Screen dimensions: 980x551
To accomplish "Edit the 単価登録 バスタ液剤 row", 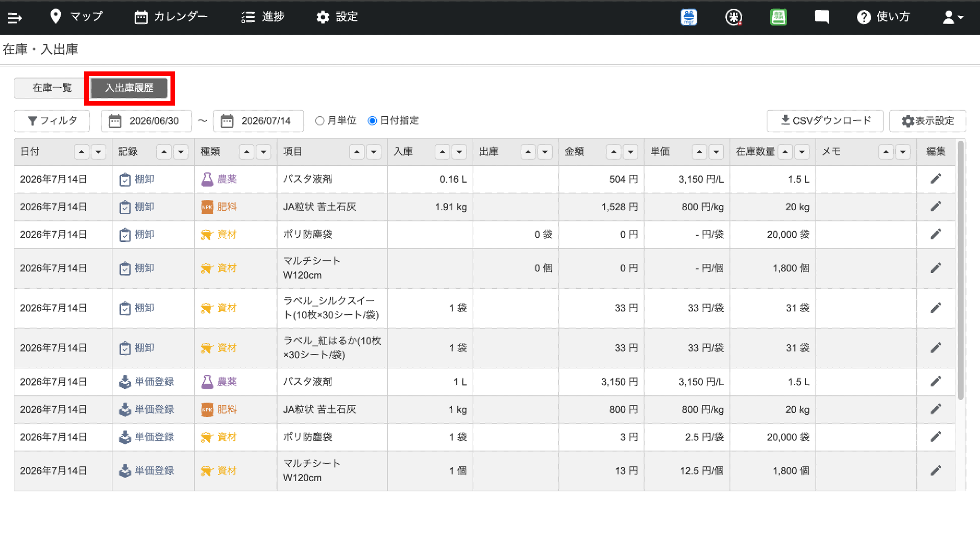I will coord(936,382).
